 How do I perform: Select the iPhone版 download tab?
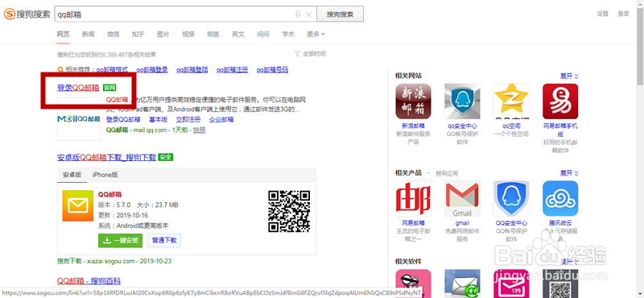tap(105, 175)
